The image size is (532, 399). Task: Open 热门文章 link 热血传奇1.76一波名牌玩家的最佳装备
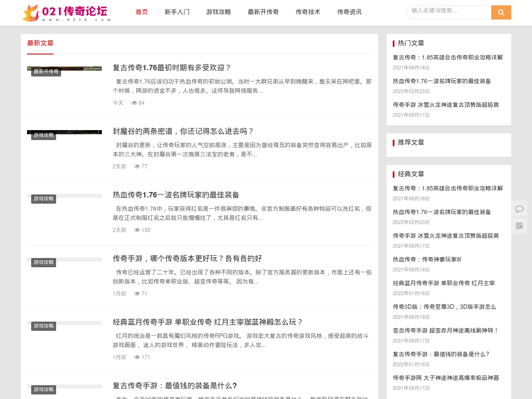pyautogui.click(x=442, y=81)
